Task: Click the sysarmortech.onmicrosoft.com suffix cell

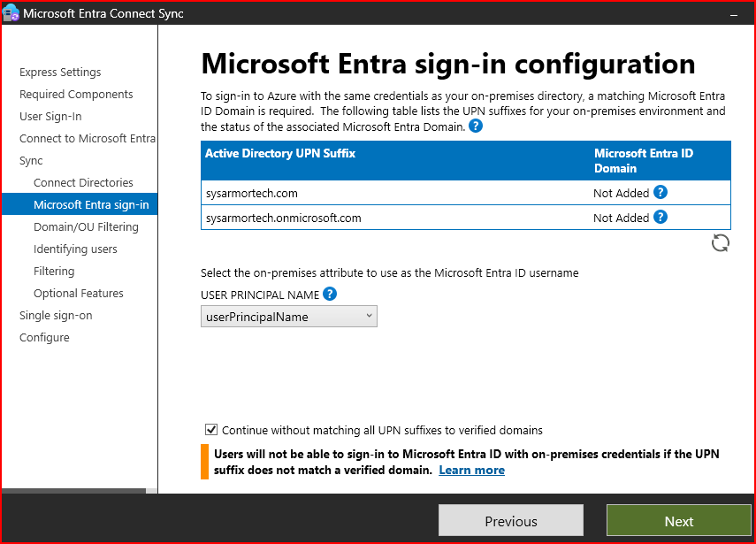Action: tap(284, 218)
